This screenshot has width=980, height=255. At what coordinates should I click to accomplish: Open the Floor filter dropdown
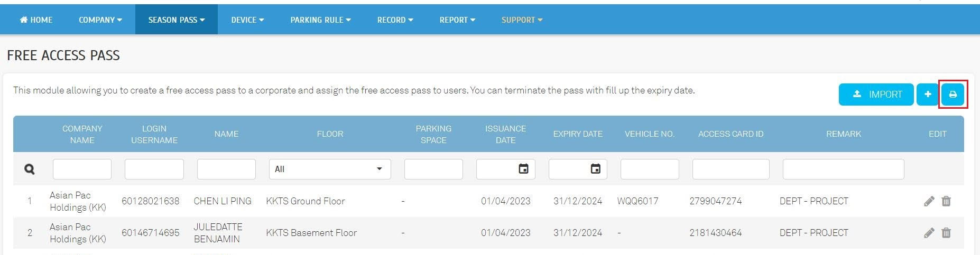[329, 169]
